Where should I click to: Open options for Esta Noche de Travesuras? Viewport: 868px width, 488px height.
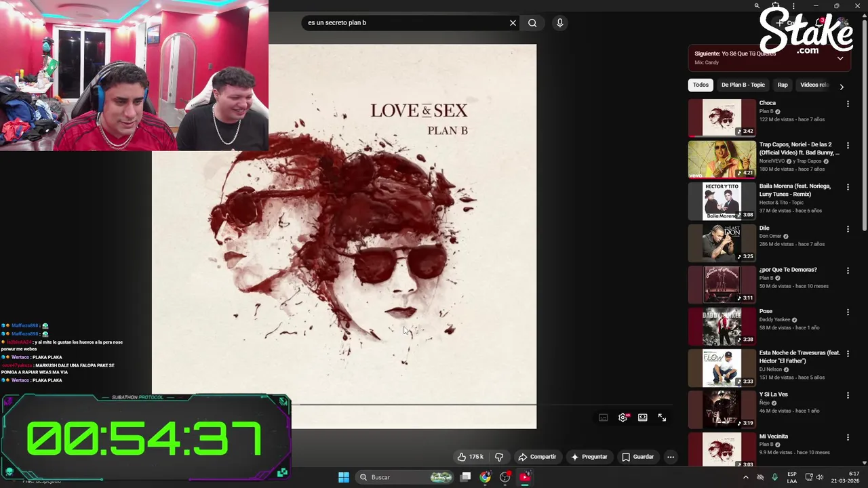click(x=848, y=354)
